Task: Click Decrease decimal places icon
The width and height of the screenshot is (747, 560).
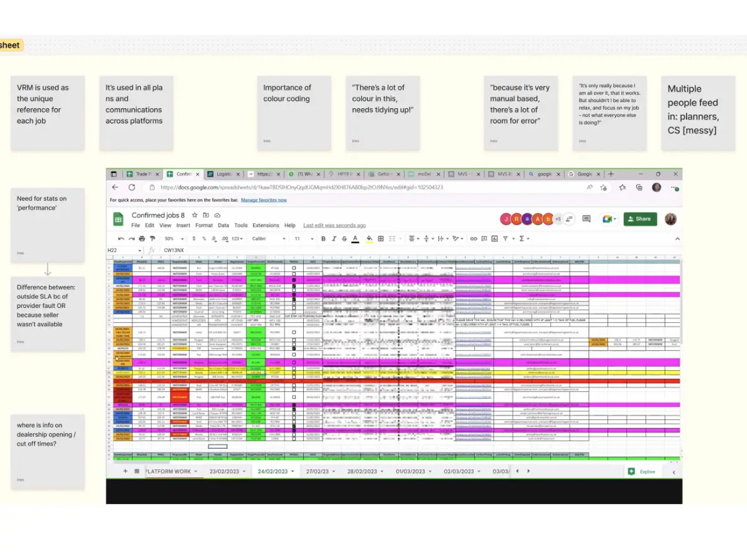Action: (x=214, y=238)
